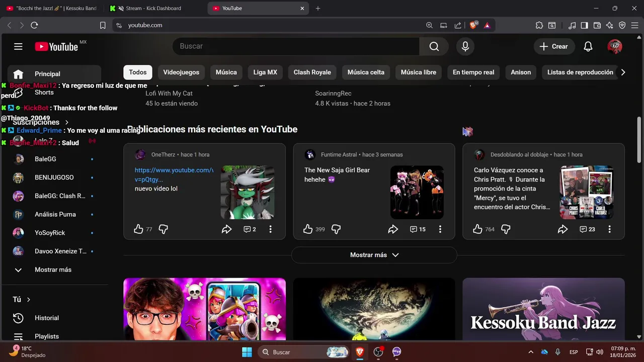This screenshot has width=644, height=362.
Task: Select the Música celta chip
Action: pos(366,72)
